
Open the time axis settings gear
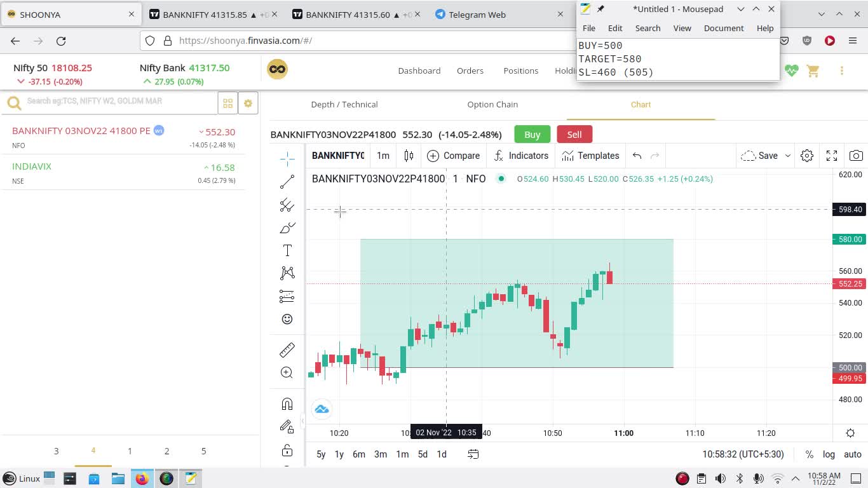pos(850,433)
